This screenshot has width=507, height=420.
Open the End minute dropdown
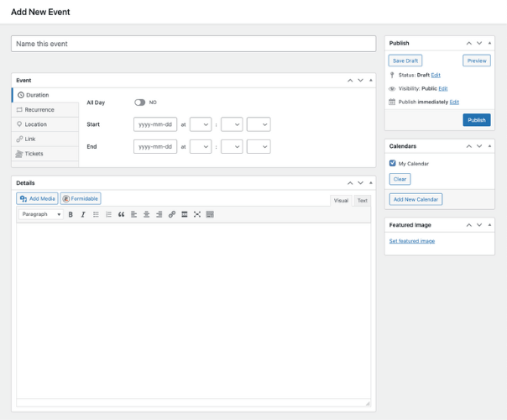tap(232, 146)
